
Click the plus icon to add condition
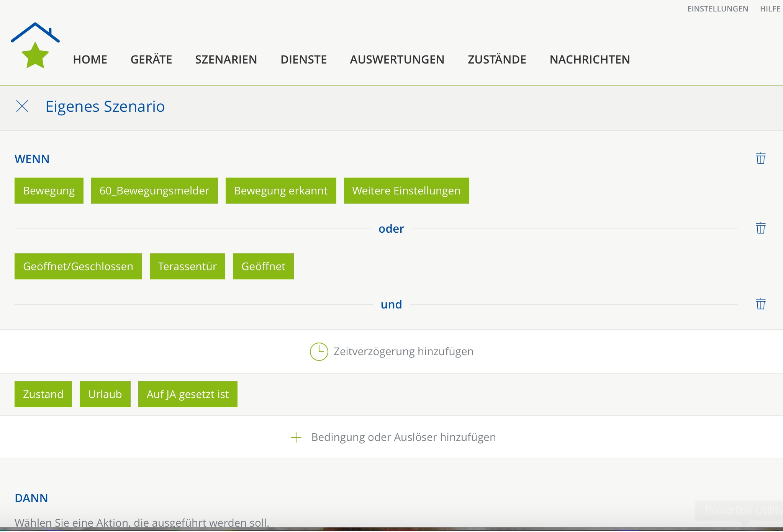296,437
